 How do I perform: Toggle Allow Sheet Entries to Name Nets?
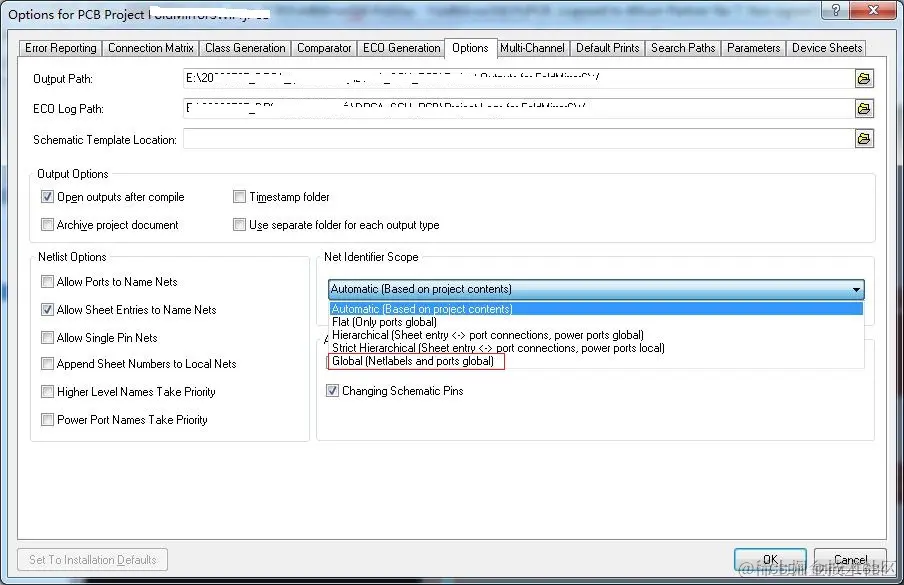coord(47,310)
